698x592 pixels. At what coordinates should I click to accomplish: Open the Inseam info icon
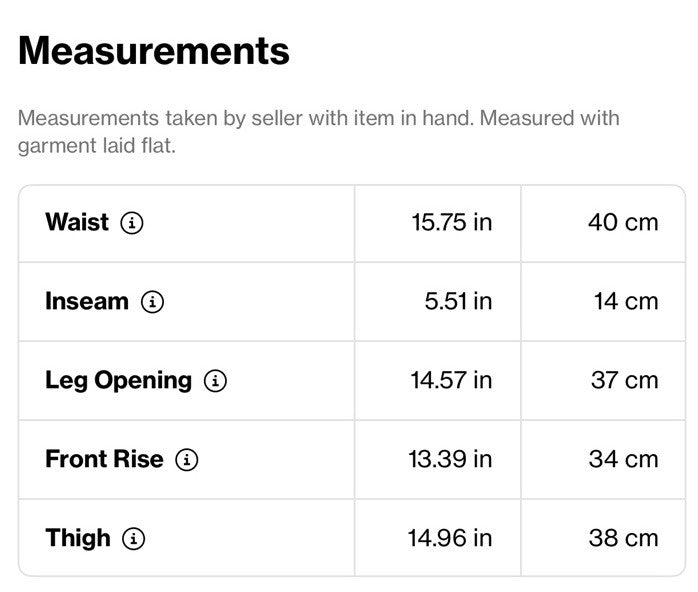tap(152, 302)
